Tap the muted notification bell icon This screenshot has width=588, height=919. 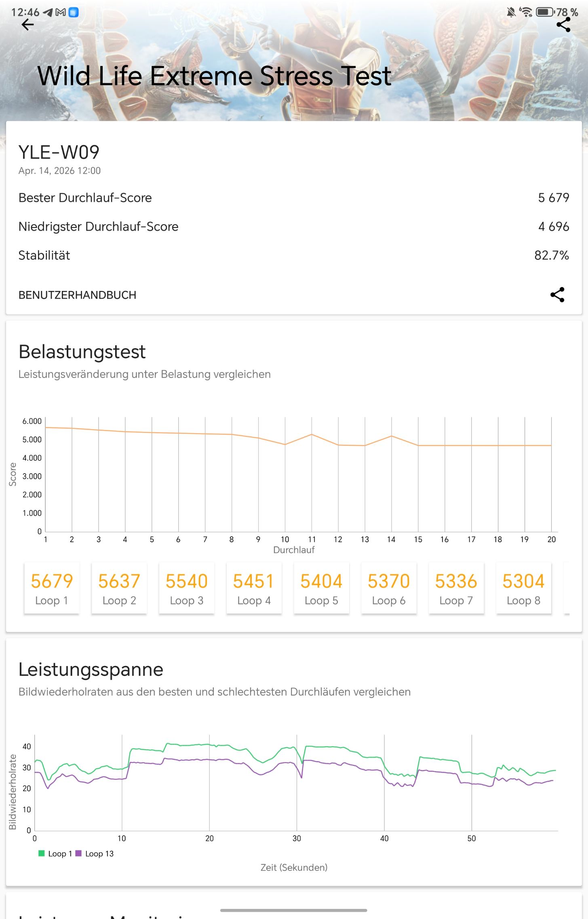pos(511,12)
